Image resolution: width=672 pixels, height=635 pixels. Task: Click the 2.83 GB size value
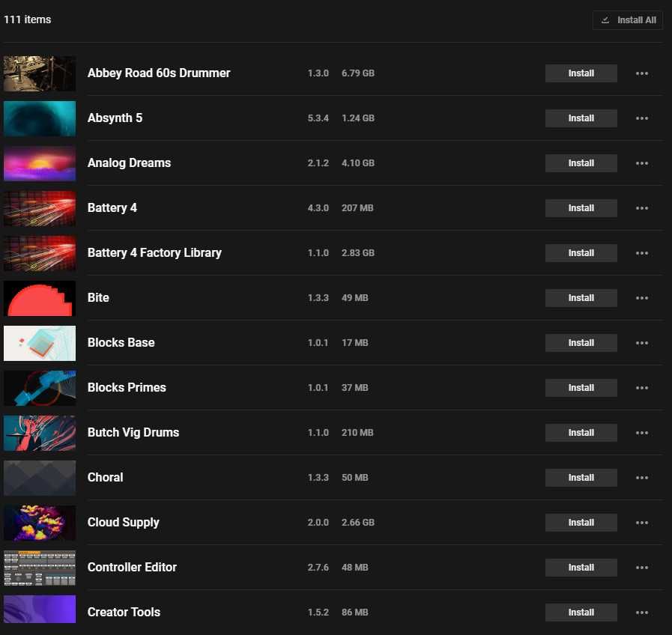pos(358,253)
